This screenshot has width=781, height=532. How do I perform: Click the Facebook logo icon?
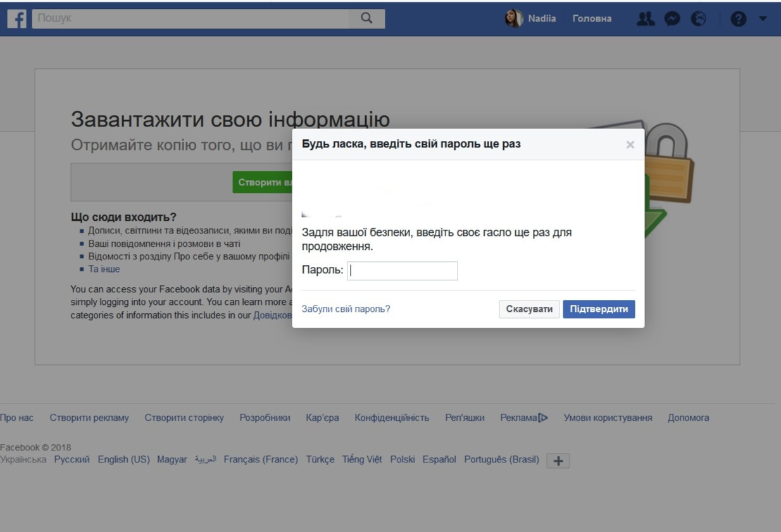17,19
